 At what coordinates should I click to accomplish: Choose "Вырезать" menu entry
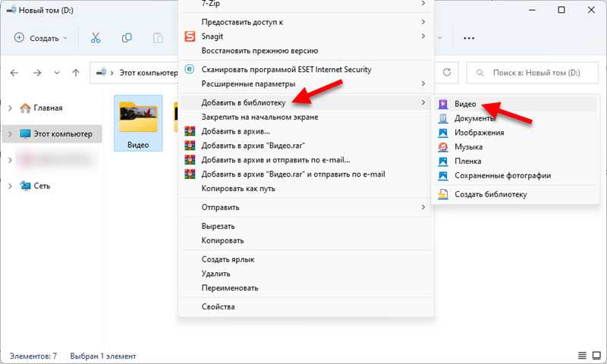[x=306, y=226]
